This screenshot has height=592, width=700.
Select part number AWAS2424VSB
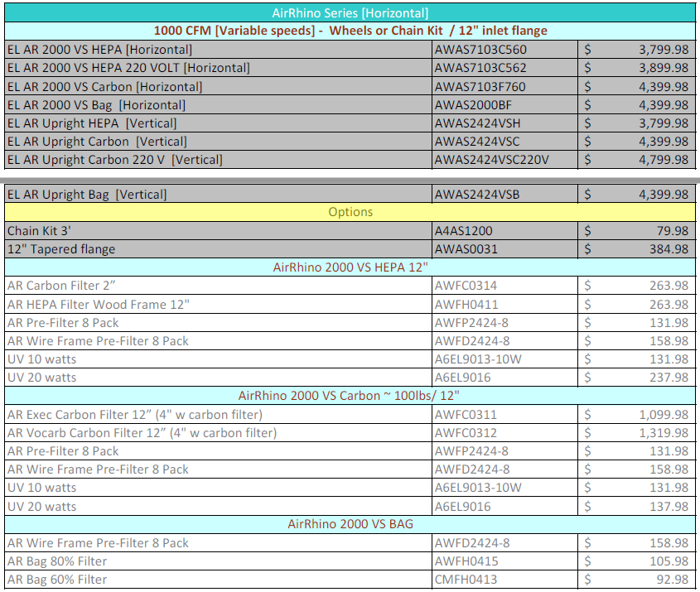coord(504,195)
